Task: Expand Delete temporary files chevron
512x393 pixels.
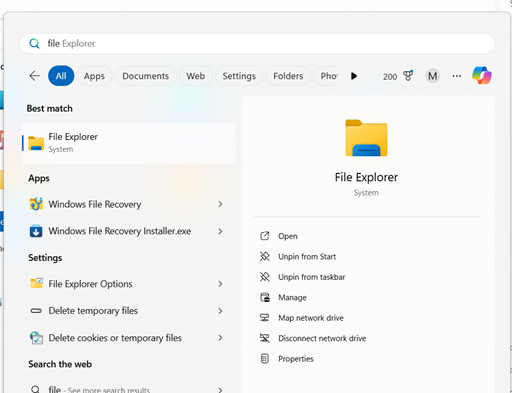Action: pos(220,311)
